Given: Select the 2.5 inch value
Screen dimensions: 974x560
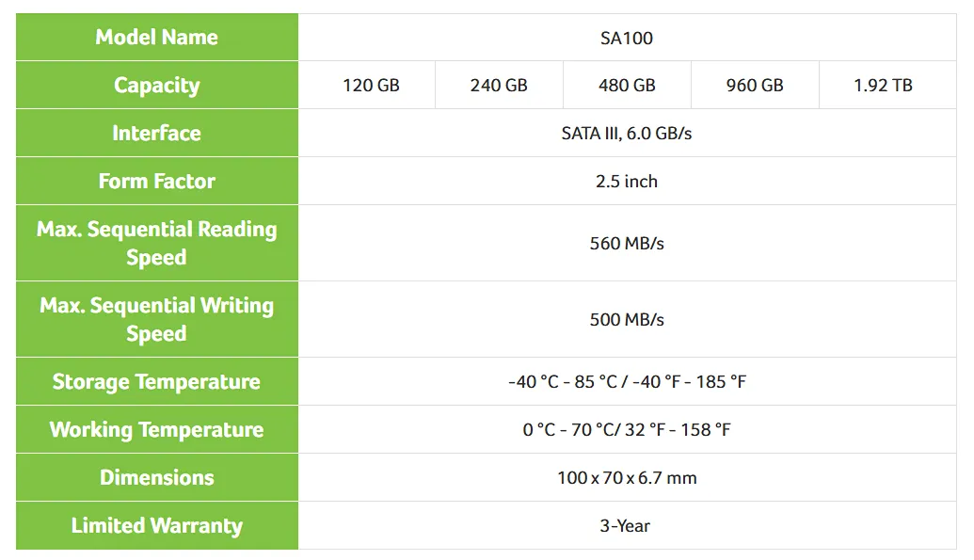Looking at the screenshot, I should click(x=627, y=181).
